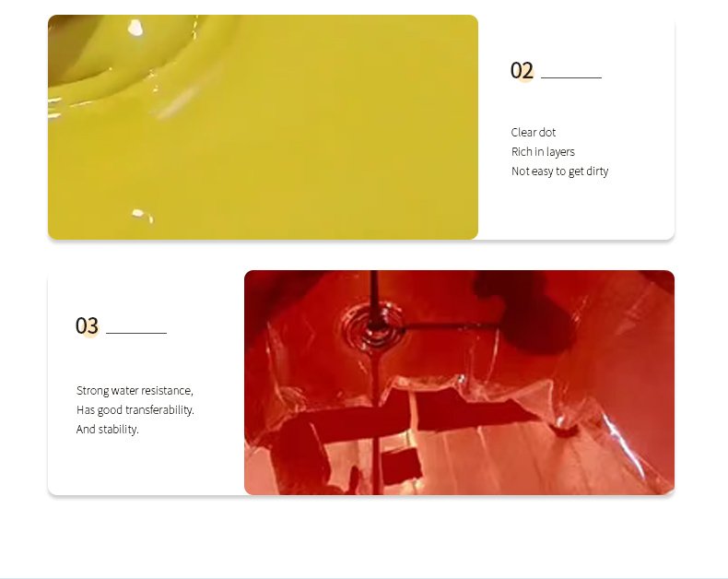The height and width of the screenshot is (579, 728).
Task: Click the small dark red square reflection
Action: 401,467
